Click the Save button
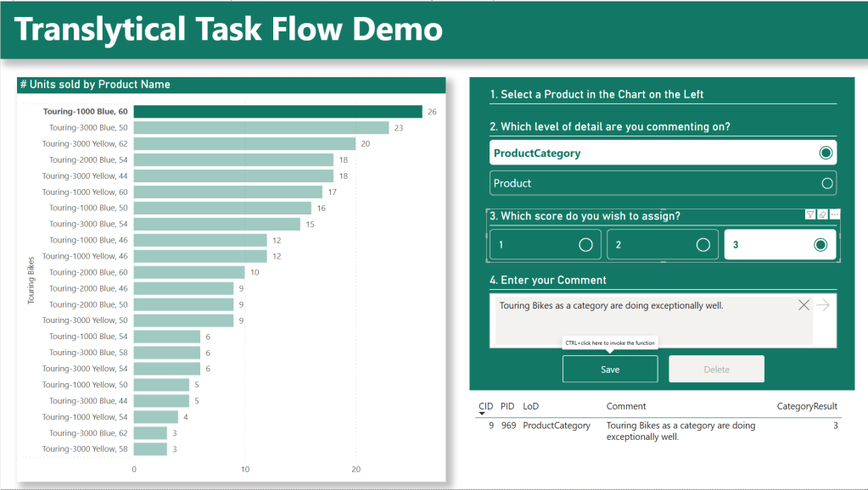This screenshot has height=490, width=868. pyautogui.click(x=610, y=370)
